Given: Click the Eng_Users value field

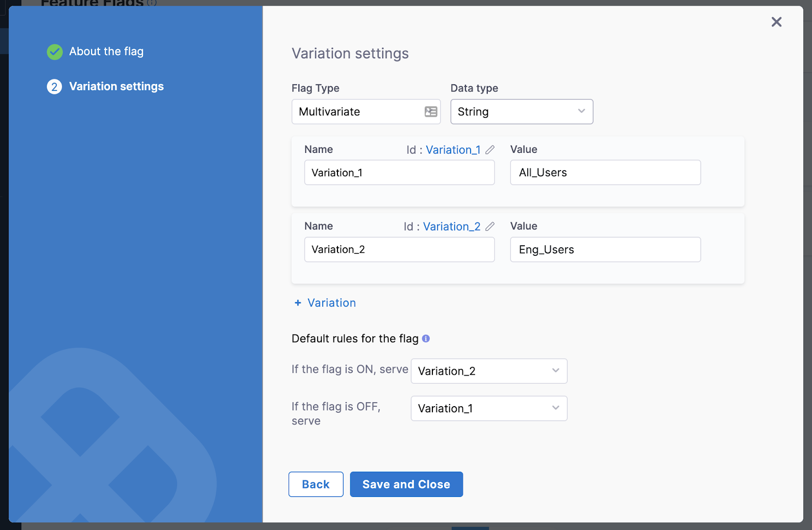Looking at the screenshot, I should point(605,249).
